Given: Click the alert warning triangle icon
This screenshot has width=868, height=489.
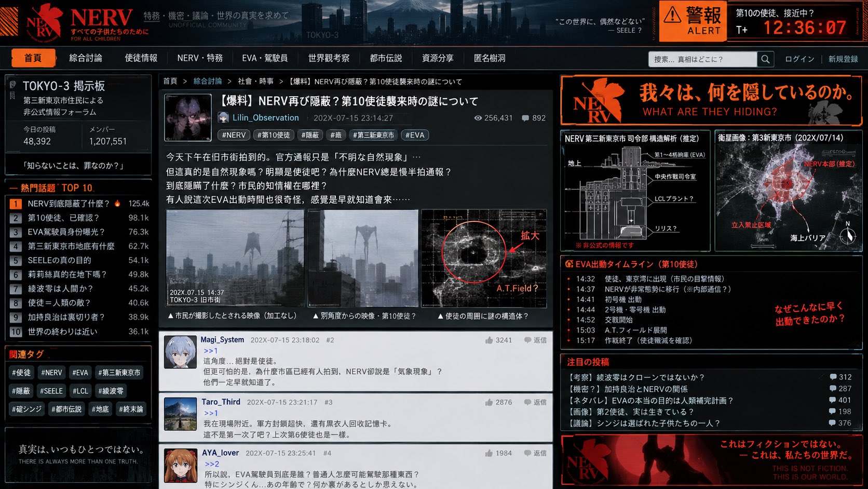Looking at the screenshot, I should click(672, 15).
